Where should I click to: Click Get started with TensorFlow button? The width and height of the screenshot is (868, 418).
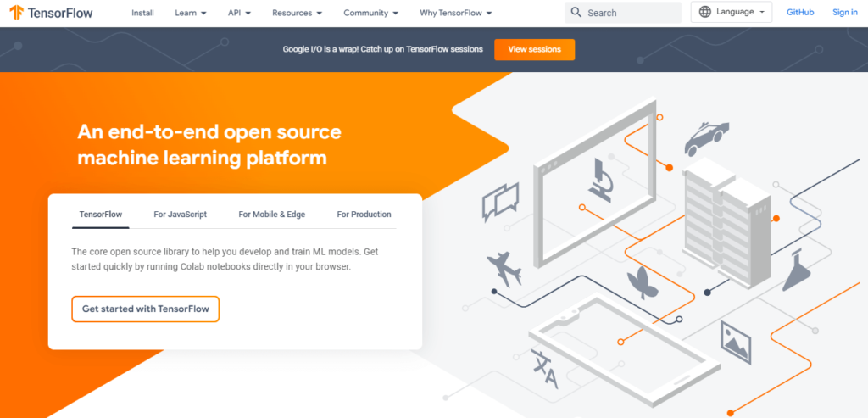point(146,309)
